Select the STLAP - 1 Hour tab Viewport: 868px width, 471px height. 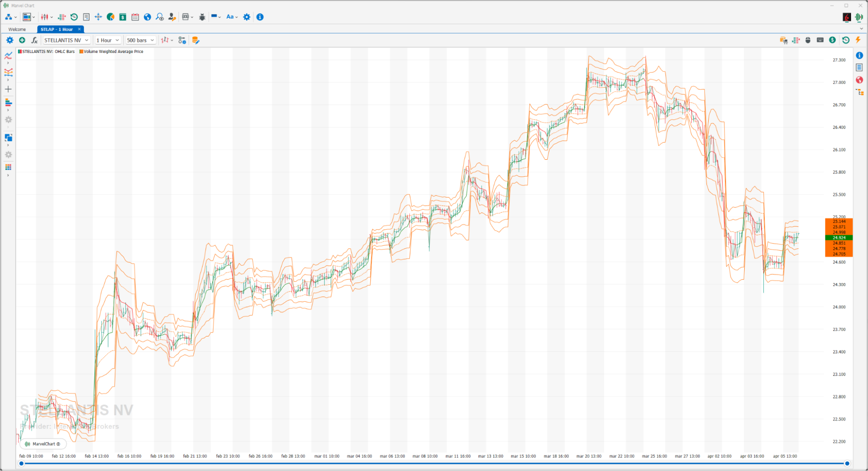[x=57, y=30]
